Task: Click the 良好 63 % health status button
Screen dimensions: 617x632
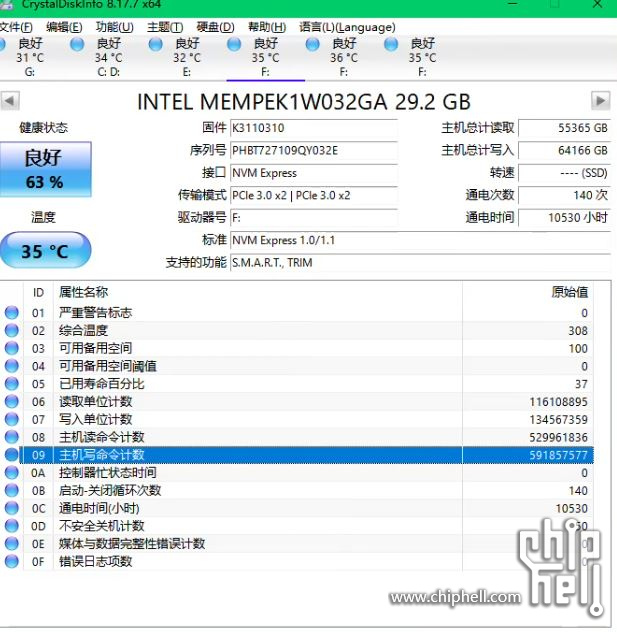Action: [46, 169]
